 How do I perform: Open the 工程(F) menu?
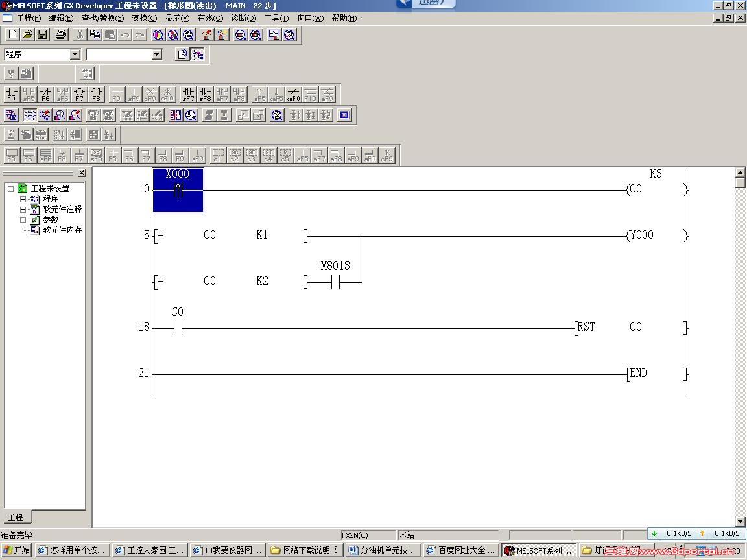(x=29, y=18)
